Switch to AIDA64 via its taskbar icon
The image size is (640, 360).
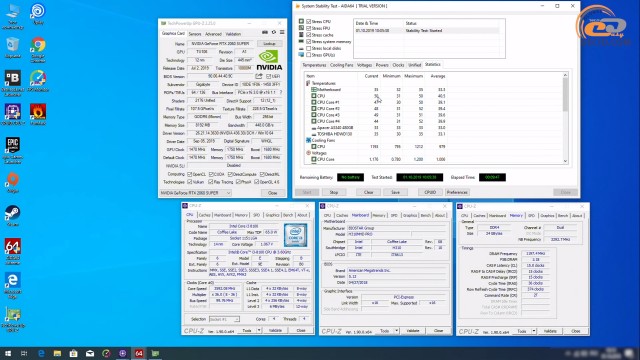[x=139, y=353]
